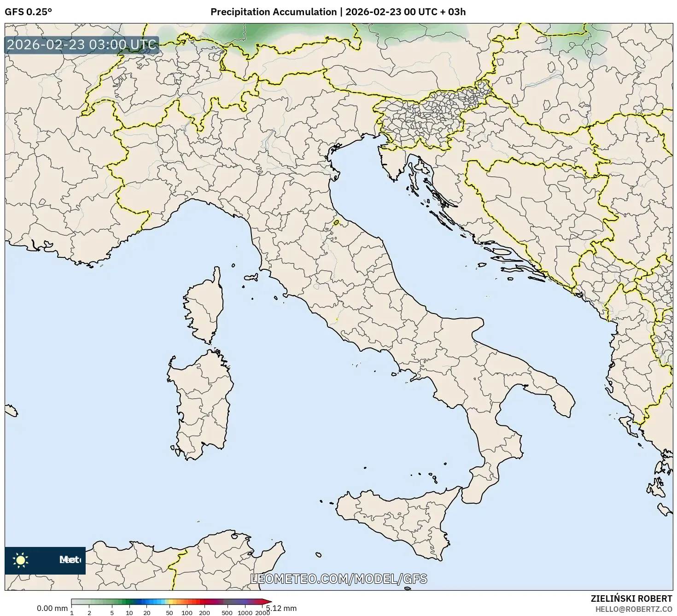
Task: Click the yellow 50 mark on color scale
Action: 169,601
